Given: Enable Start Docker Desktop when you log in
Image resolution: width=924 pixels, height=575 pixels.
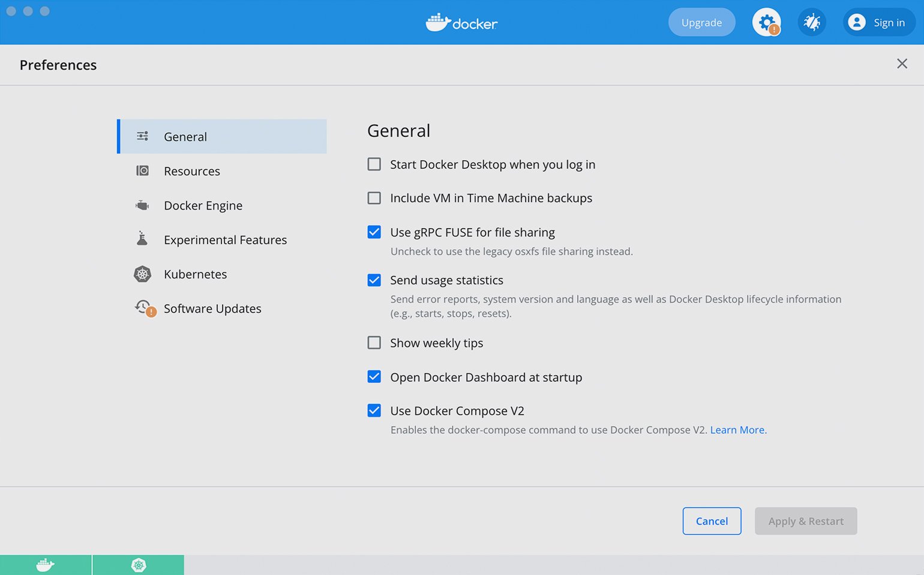Looking at the screenshot, I should (x=374, y=164).
